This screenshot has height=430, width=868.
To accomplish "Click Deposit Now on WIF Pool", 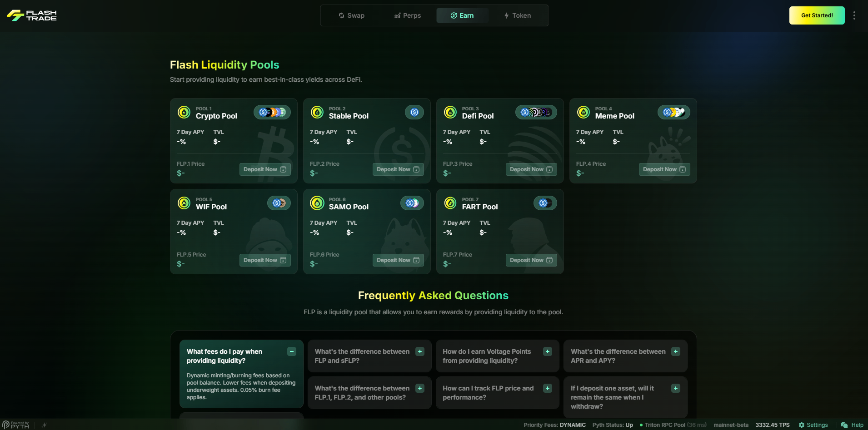I will coord(264,260).
